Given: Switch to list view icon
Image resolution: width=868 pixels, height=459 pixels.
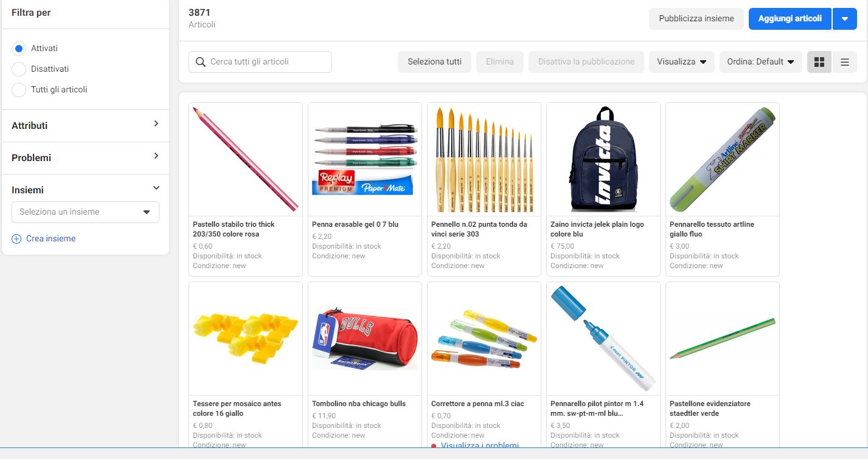Looking at the screenshot, I should click(x=844, y=61).
